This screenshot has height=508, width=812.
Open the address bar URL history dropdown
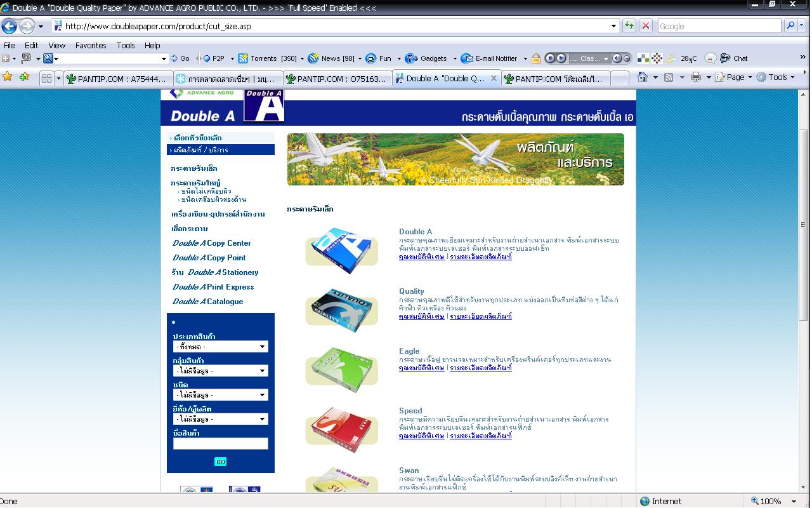613,26
